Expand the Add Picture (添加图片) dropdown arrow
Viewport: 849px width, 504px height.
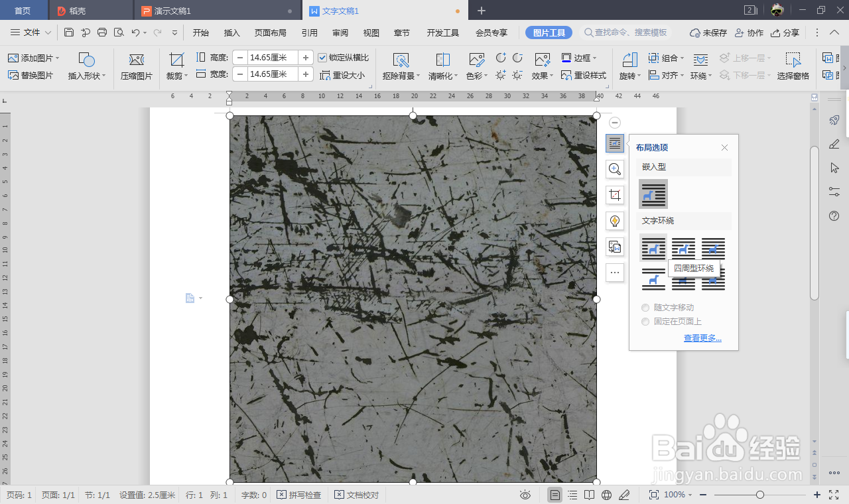58,58
